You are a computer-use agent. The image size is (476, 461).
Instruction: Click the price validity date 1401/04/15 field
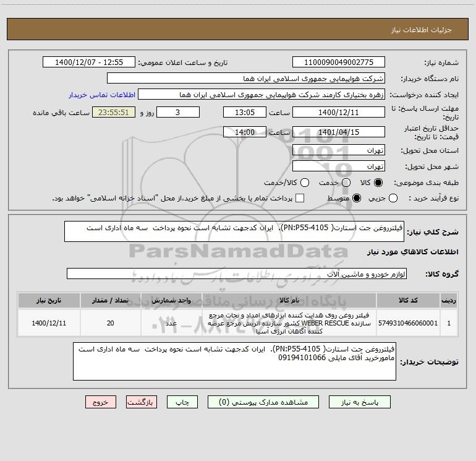[339, 132]
